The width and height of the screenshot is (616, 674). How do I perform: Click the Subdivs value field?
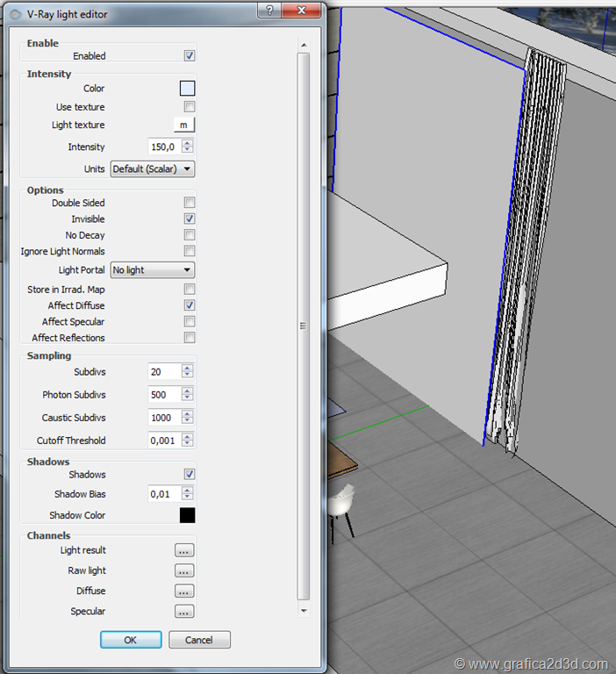coord(164,372)
